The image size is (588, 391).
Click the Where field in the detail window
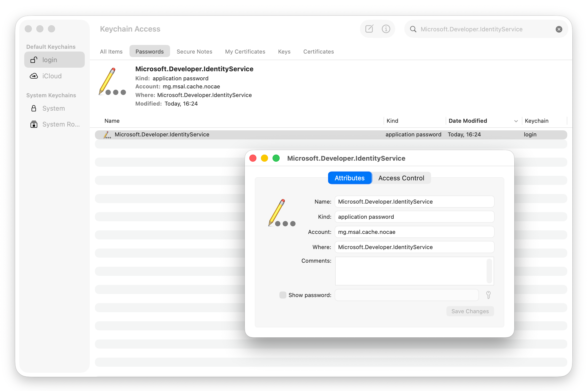[x=414, y=247]
